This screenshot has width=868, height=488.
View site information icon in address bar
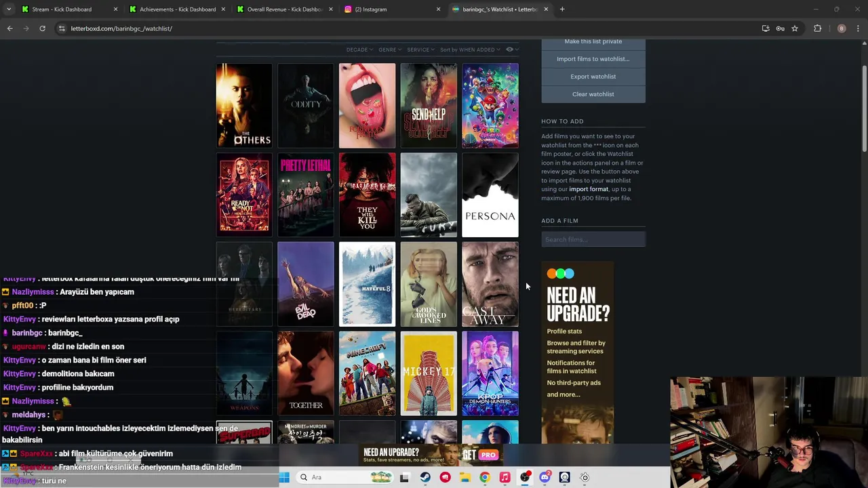62,28
